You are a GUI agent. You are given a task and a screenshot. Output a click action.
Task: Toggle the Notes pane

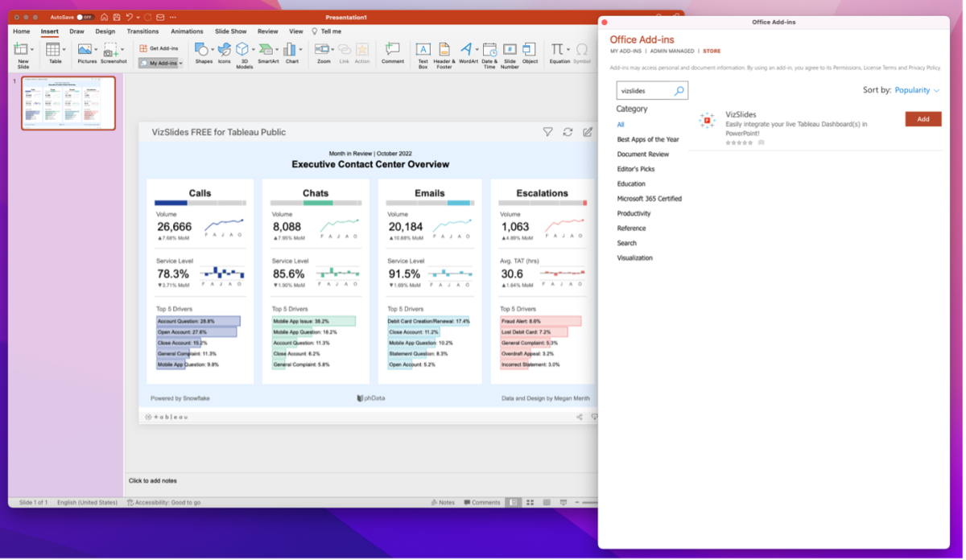pos(443,501)
